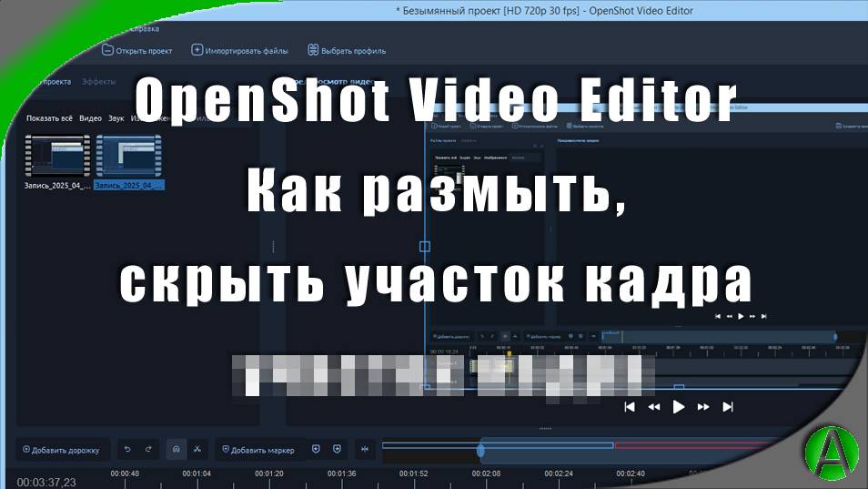
Task: Click ruler mark 00:02:08
Action: pos(486,474)
